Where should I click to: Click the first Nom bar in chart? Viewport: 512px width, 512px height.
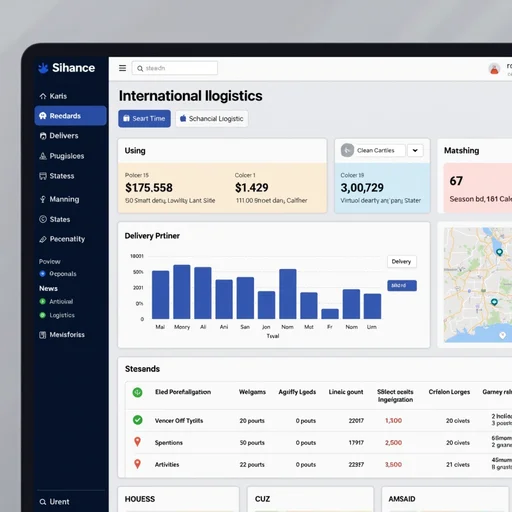[288, 294]
